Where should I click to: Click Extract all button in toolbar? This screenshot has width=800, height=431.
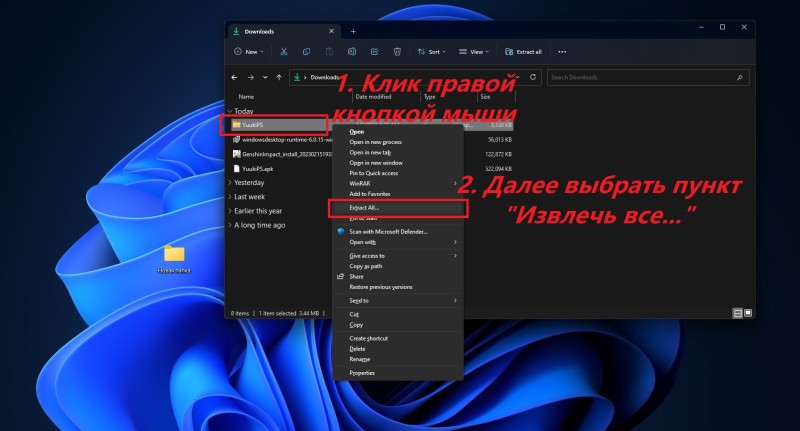524,51
